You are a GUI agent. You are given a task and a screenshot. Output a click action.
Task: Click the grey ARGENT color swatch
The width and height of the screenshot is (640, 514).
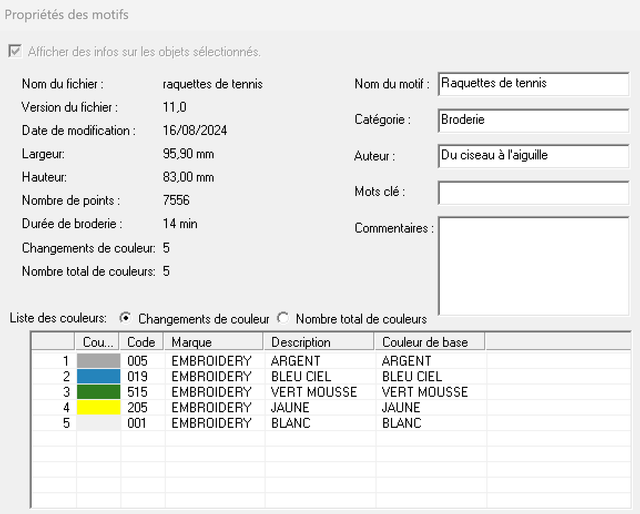coord(98,361)
